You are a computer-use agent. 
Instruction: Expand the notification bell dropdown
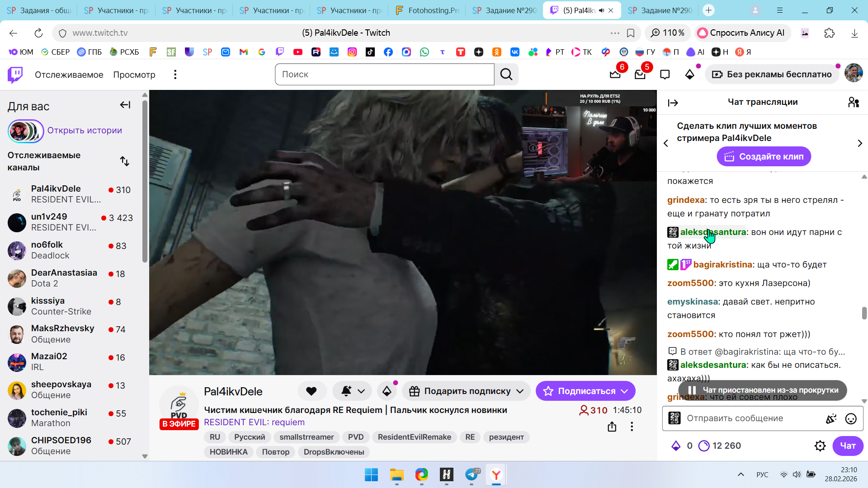tap(361, 391)
